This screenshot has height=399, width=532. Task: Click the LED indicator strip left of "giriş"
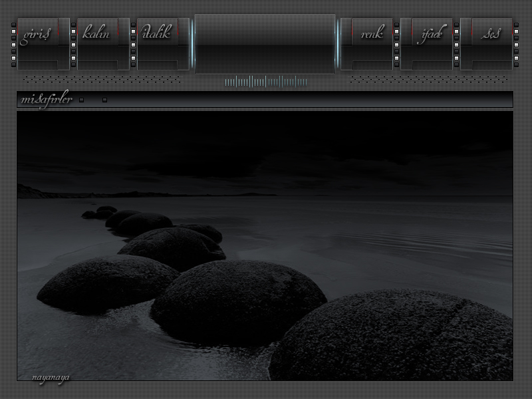14,45
